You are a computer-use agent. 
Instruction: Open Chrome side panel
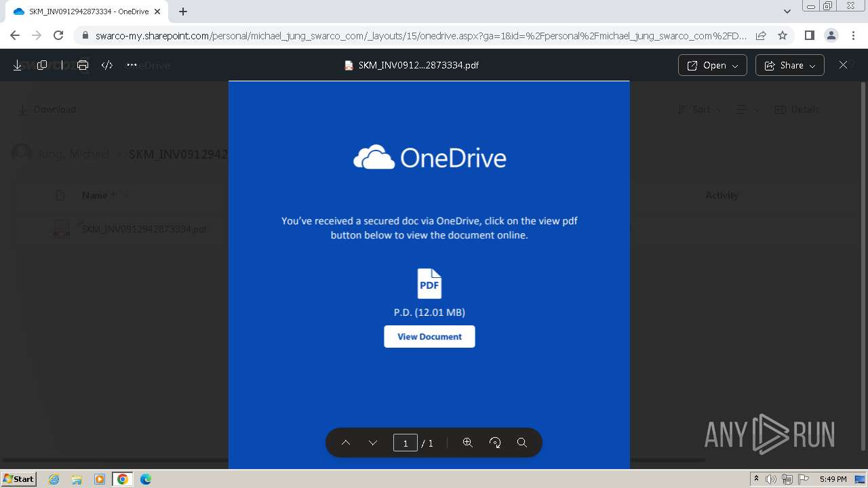point(810,35)
